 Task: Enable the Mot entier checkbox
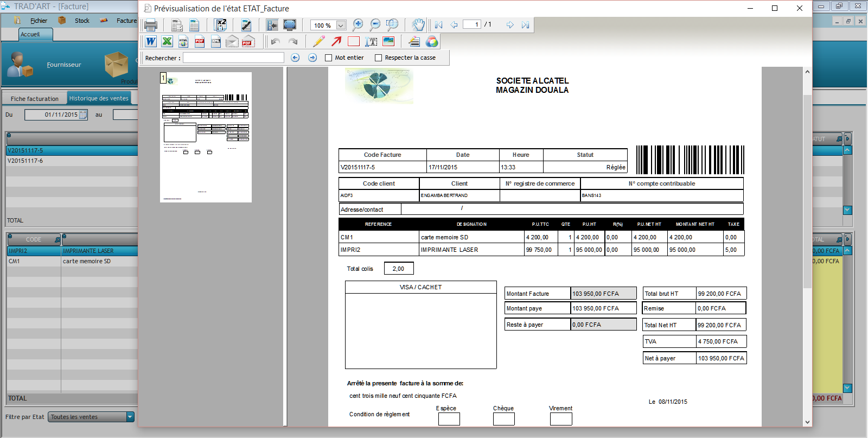coord(328,58)
